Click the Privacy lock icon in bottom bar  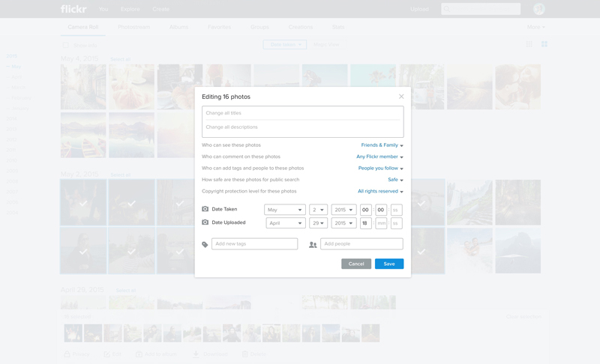[x=67, y=354]
